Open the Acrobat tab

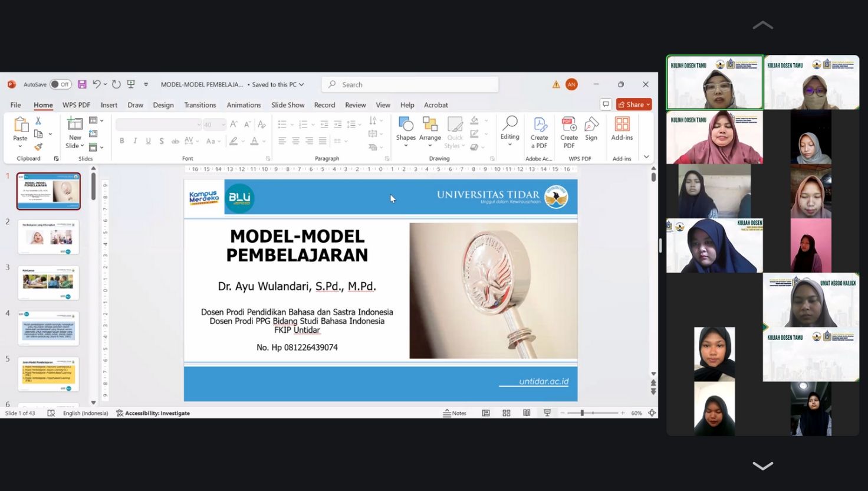[436, 105]
